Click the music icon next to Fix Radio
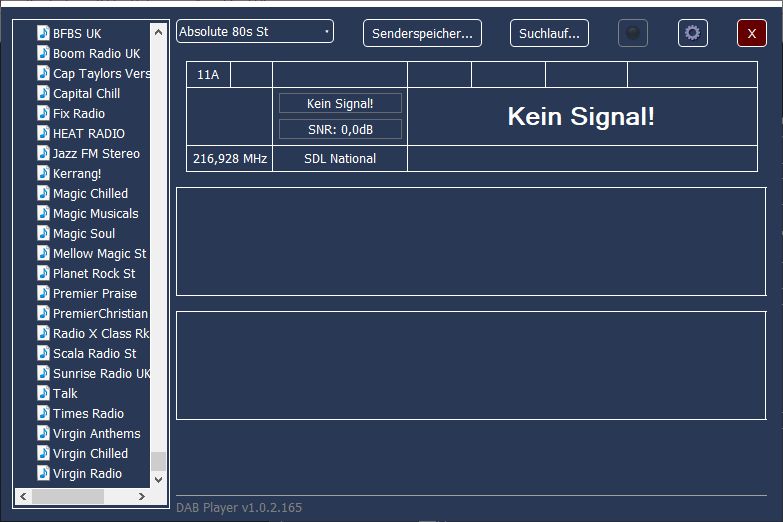This screenshot has width=783, height=522. 43,113
